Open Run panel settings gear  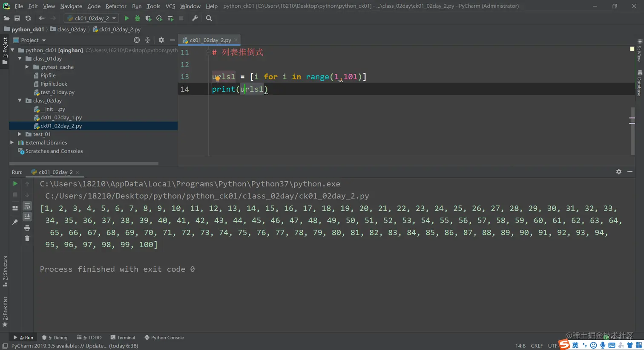pos(618,172)
